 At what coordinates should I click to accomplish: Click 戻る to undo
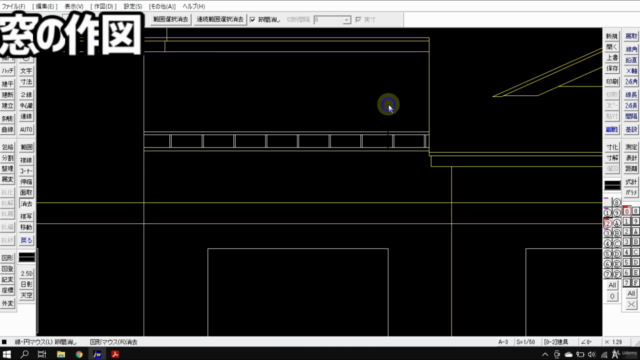point(26,240)
